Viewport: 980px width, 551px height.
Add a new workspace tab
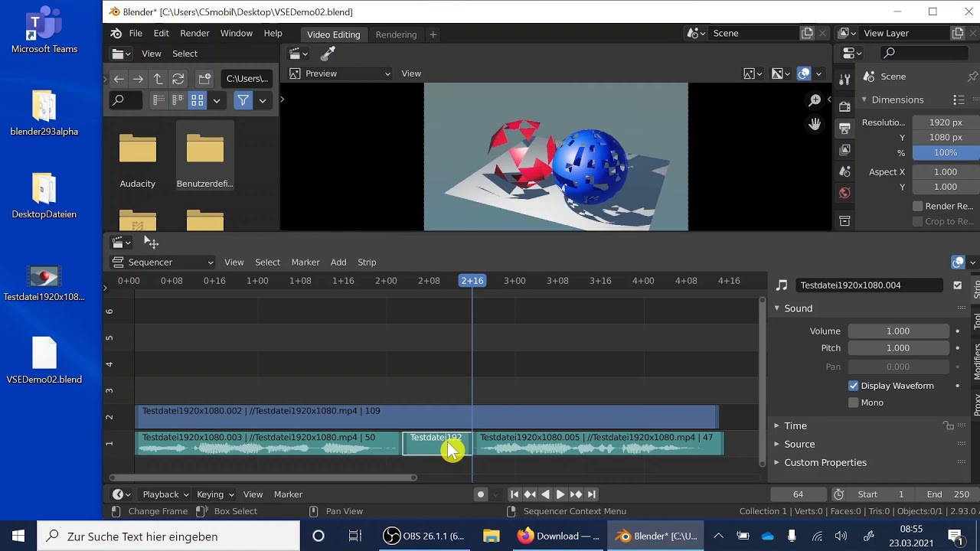(433, 34)
